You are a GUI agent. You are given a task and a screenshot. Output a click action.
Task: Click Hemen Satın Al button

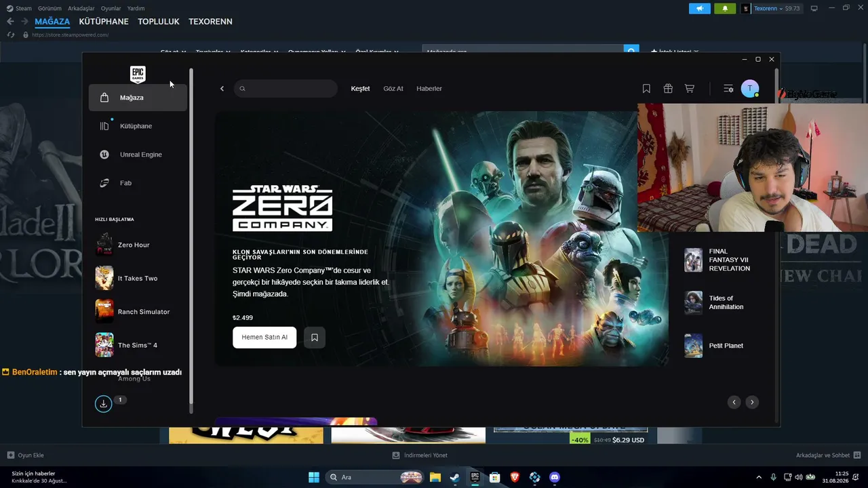(x=264, y=338)
